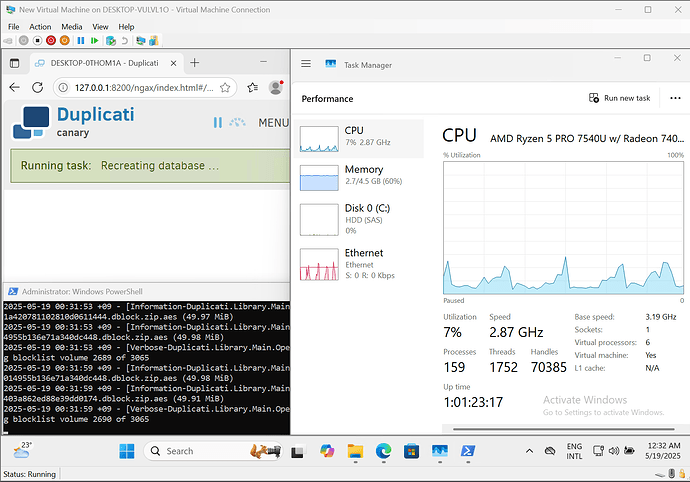Viewport: 690px width, 482px height.
Task: Switch to Microsoft Edge on taskbar
Action: click(x=383, y=451)
